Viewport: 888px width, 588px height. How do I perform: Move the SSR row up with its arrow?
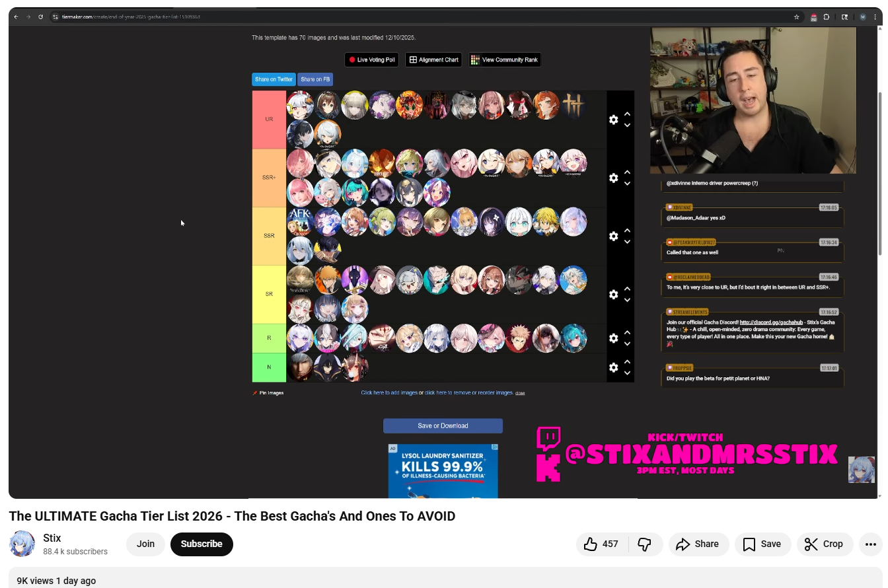point(627,231)
